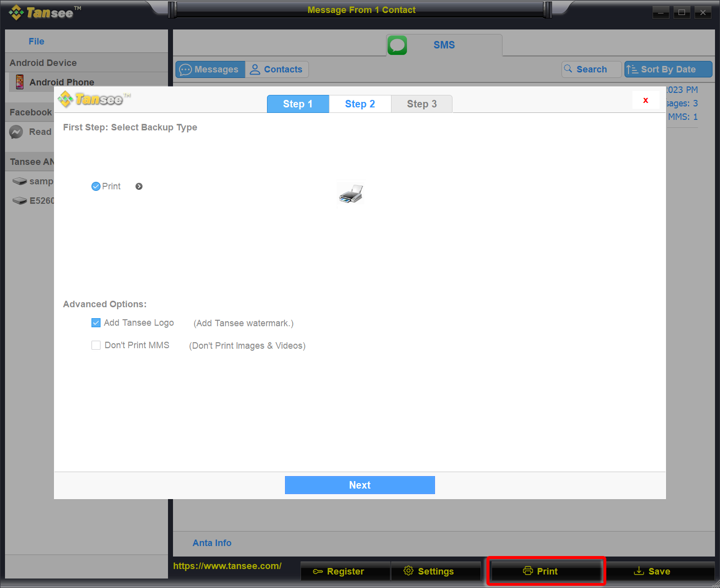Click the Search button
Screen dimensions: 720x588
click(591, 69)
